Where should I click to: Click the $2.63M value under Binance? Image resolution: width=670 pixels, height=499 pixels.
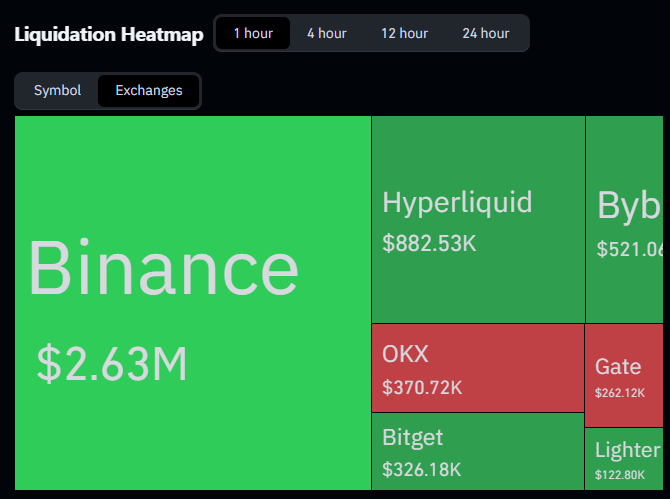pyautogui.click(x=112, y=364)
